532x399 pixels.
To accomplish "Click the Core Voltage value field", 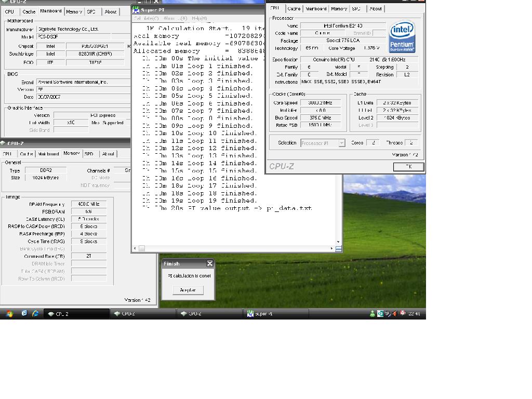I will (x=371, y=48).
